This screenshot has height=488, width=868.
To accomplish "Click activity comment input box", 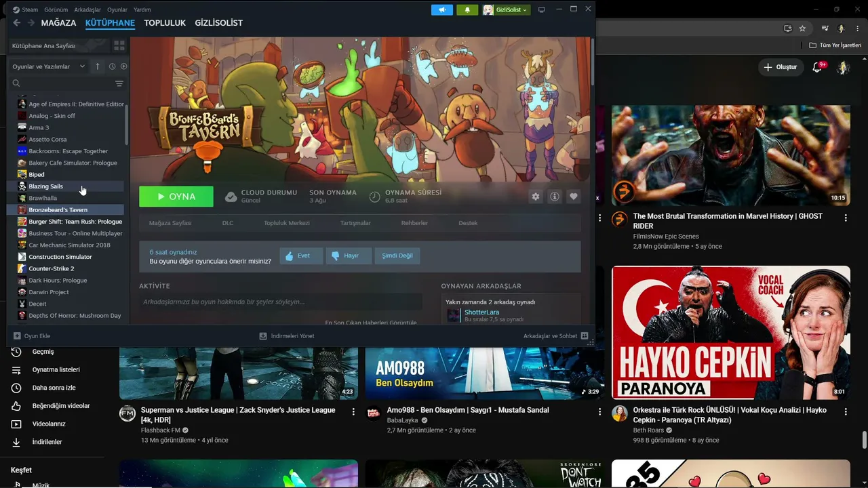I will coord(281,302).
